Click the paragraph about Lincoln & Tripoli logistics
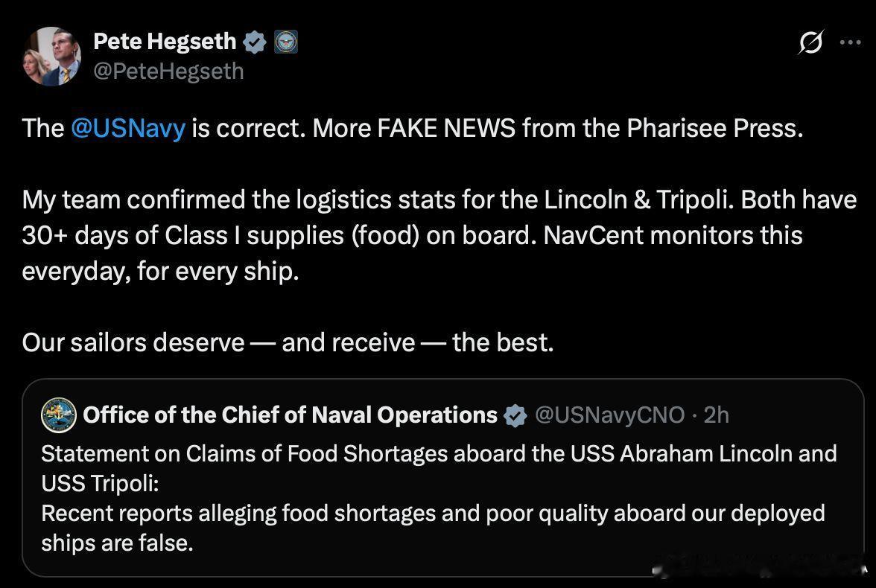This screenshot has height=588, width=876. 439,235
